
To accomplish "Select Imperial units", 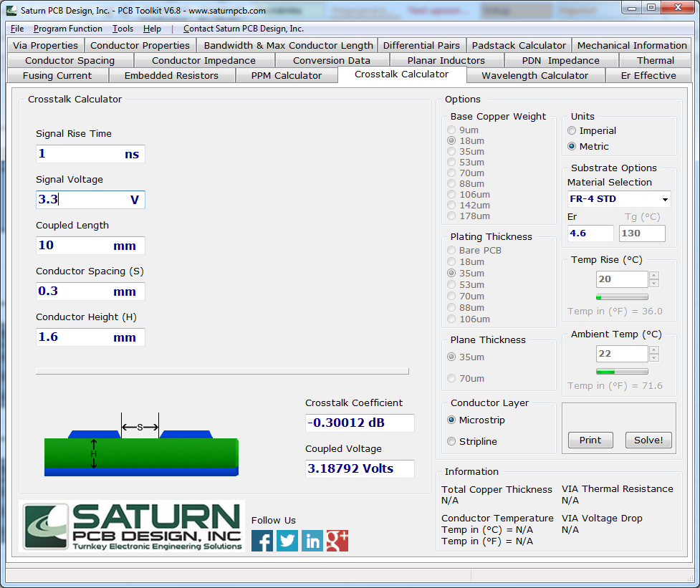I will (572, 130).
